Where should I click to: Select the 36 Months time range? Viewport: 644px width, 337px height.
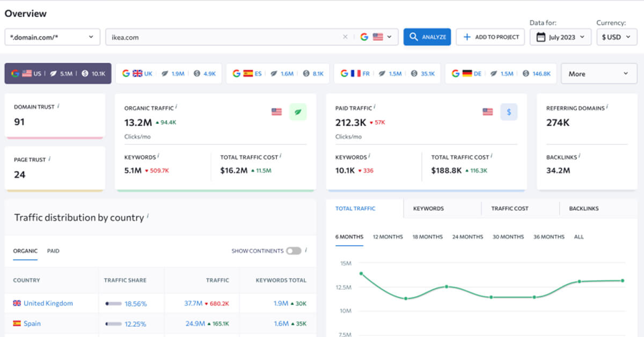(549, 237)
